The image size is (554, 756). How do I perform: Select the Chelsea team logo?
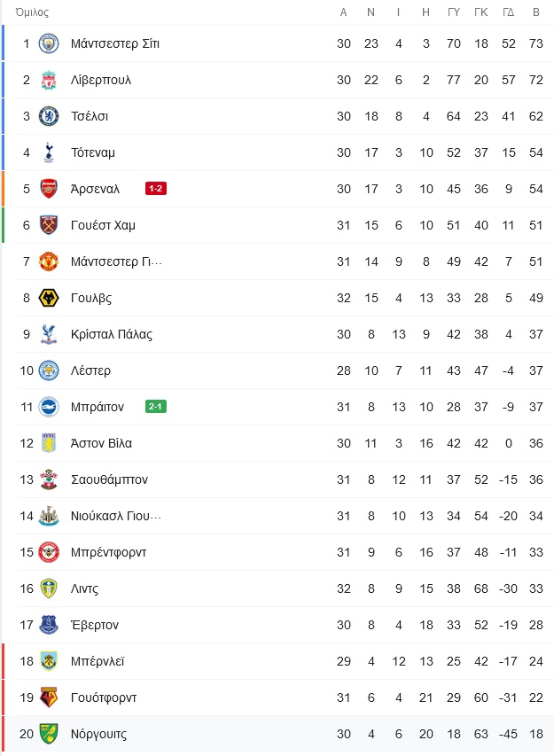[x=49, y=116]
